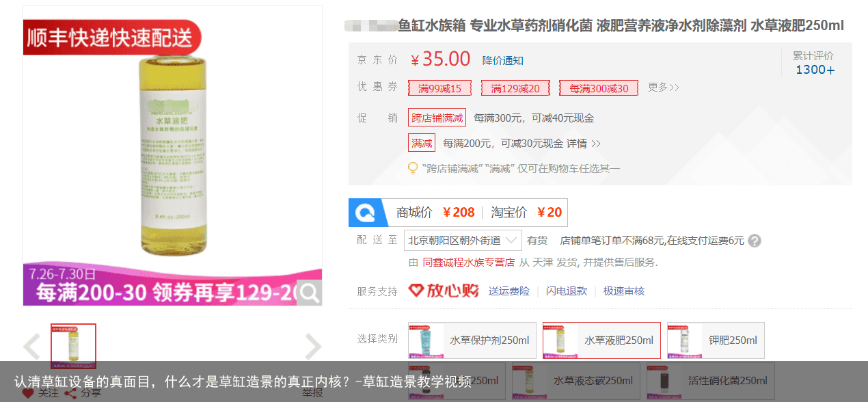Click the heart 关注 icon
This screenshot has height=402, width=868.
tap(28, 393)
